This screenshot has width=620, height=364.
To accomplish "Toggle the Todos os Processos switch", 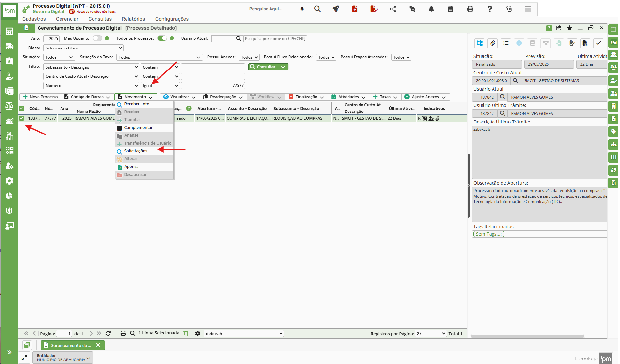I will pos(162,38).
